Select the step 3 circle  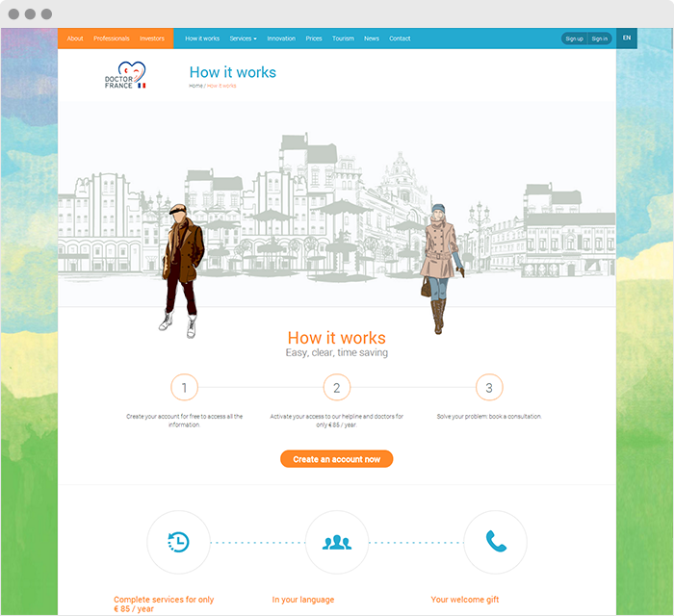coord(489,388)
